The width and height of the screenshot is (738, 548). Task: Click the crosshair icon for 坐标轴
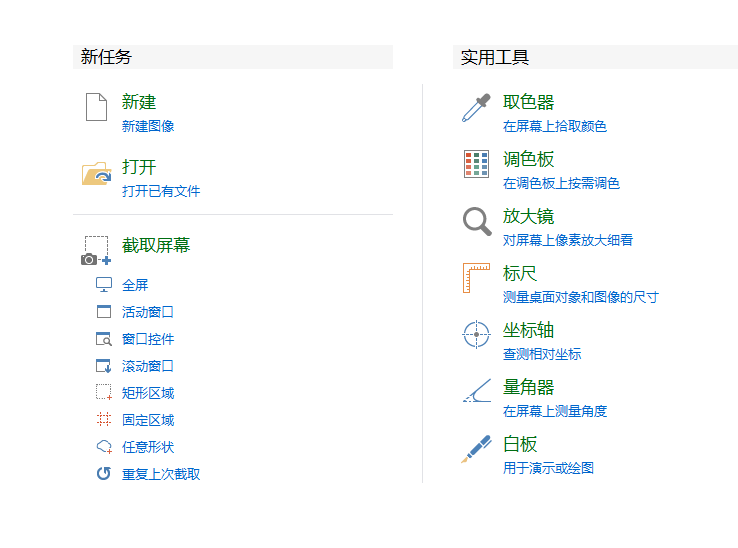(x=476, y=334)
